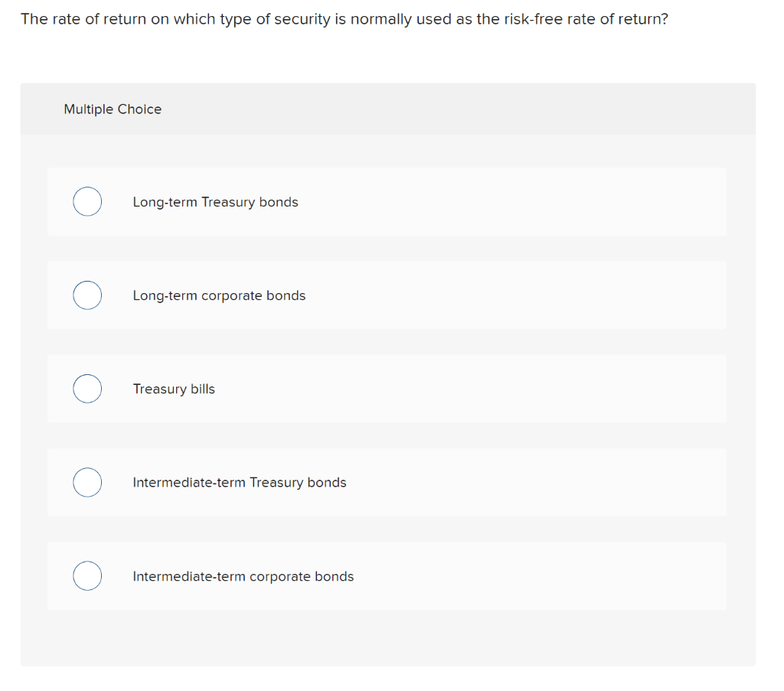Pick the Intermediate-term corporate bonds radio button
Viewport: 784px width, 691px height.
point(87,575)
